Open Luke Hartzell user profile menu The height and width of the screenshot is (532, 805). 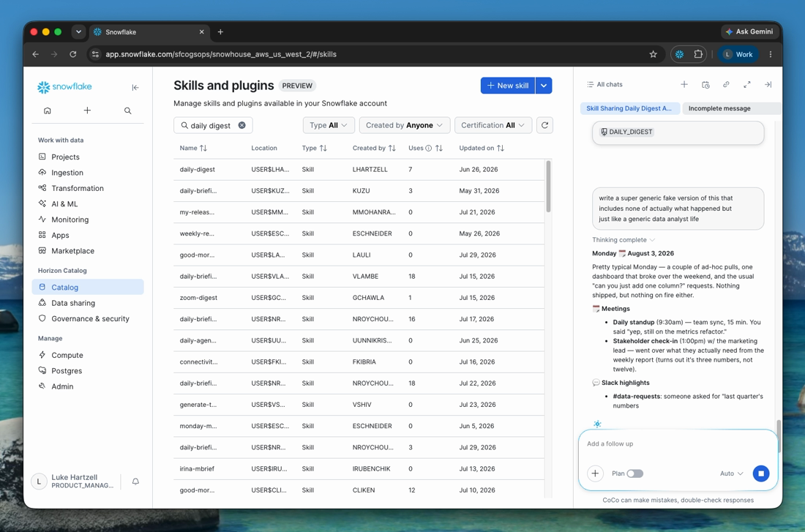tap(75, 482)
